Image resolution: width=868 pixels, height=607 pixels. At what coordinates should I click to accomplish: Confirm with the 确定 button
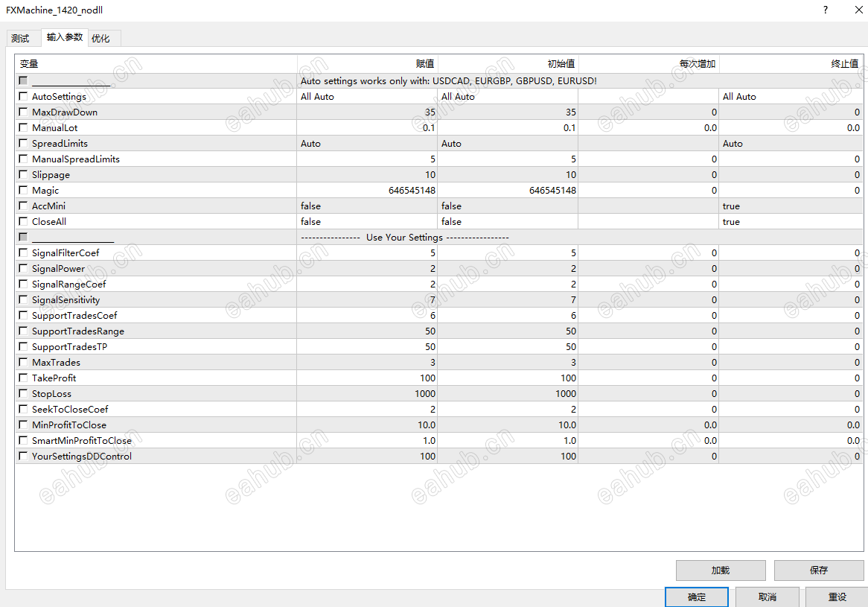pyautogui.click(x=696, y=597)
